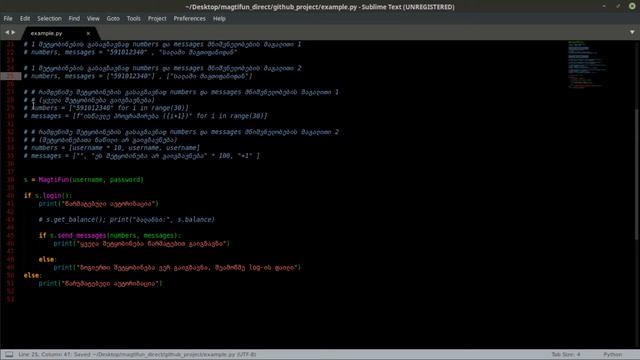Open the tab list dropdown arrow
The width and height of the screenshot is (640, 360).
click(x=632, y=32)
